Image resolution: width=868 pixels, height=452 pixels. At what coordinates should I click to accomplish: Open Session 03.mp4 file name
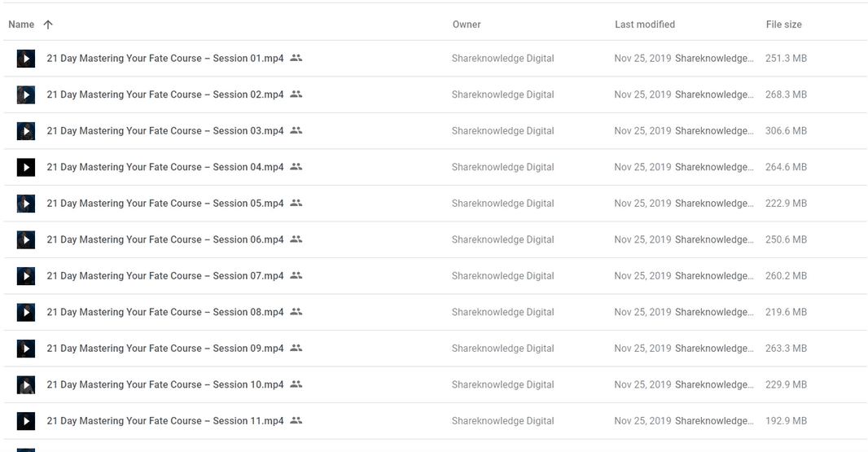pos(165,131)
